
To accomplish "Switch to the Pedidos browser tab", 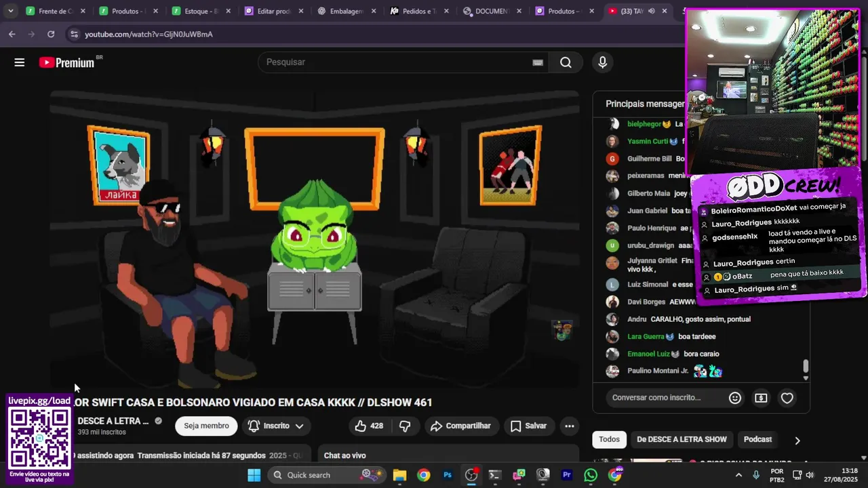I will pyautogui.click(x=420, y=12).
